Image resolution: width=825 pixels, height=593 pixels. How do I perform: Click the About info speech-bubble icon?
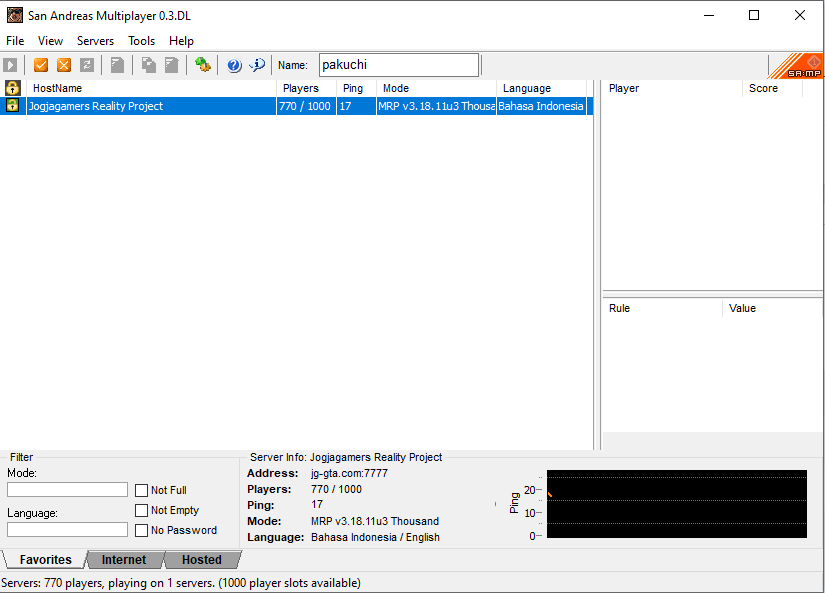pos(257,65)
